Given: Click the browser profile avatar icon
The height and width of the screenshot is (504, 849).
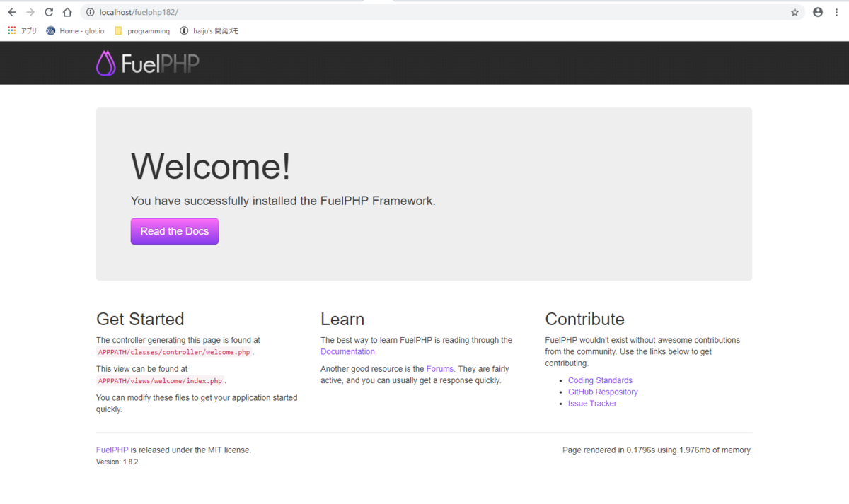Looking at the screenshot, I should (x=817, y=11).
